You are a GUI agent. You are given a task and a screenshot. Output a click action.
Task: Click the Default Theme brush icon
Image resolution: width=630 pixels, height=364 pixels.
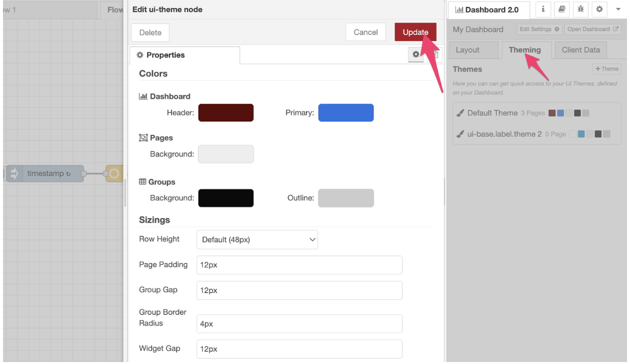pyautogui.click(x=460, y=113)
